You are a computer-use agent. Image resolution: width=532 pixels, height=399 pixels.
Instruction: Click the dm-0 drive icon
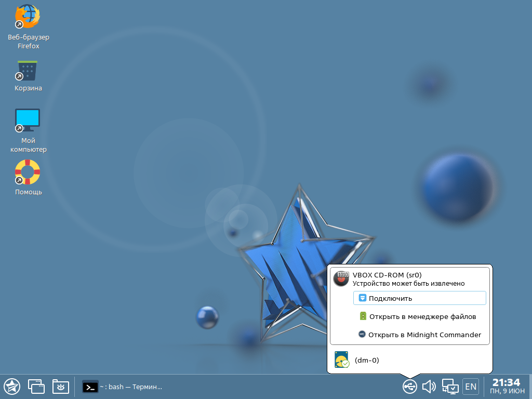point(341,360)
